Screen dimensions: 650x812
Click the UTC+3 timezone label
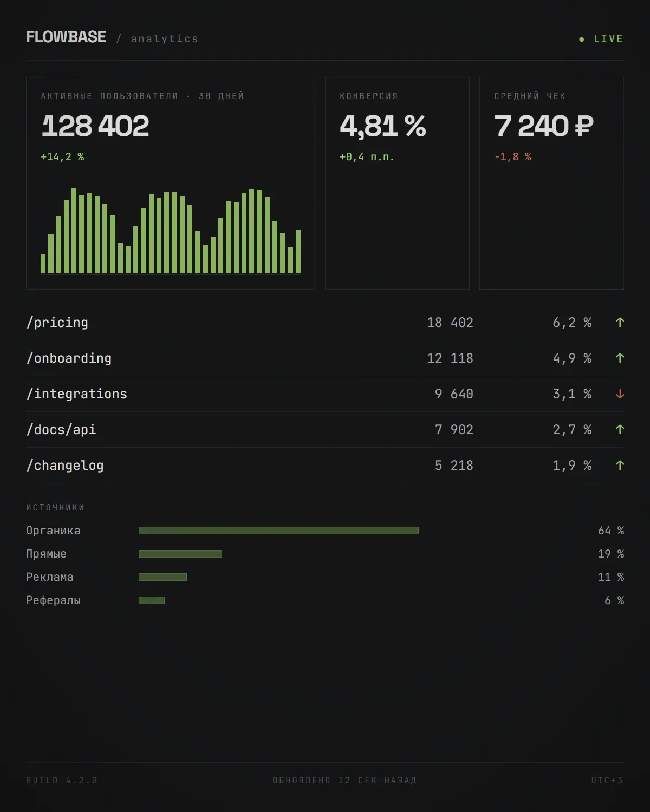coord(607,780)
